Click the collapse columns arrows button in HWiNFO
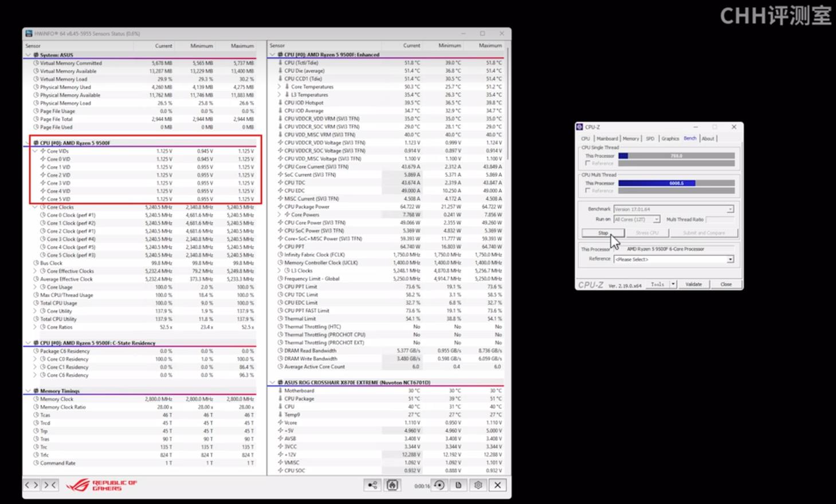836x504 pixels. pyautogui.click(x=50, y=485)
